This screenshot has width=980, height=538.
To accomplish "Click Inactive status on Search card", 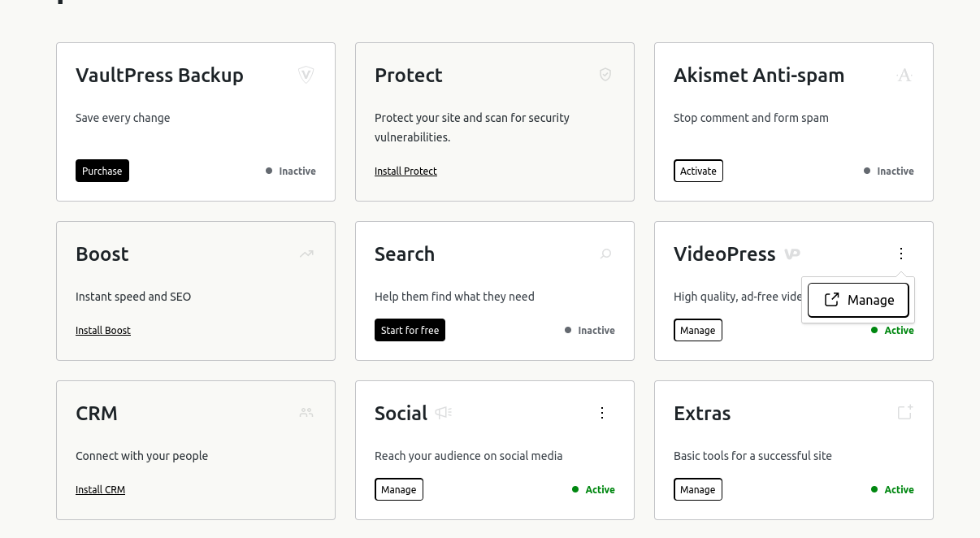I will pyautogui.click(x=590, y=330).
